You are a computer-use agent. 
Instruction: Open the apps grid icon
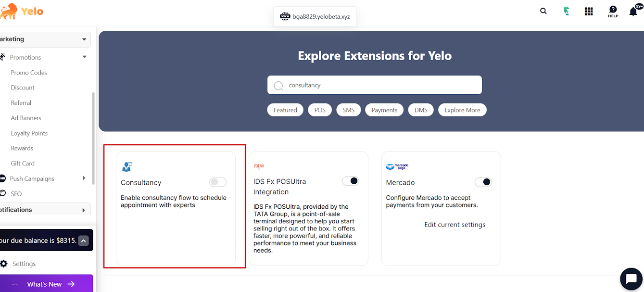tap(589, 12)
